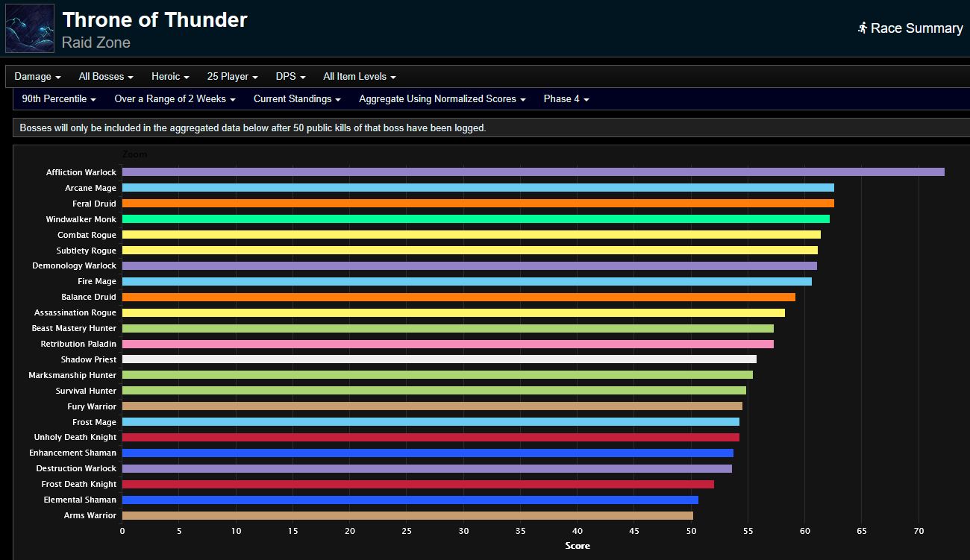Screen dimensions: 970x560
Task: Click the Marksmanship Hunter bar
Action: (437, 375)
